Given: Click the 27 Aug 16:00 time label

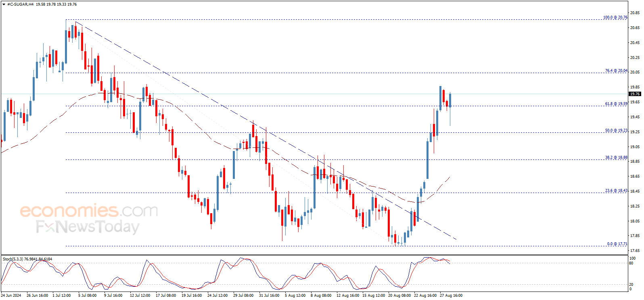Looking at the screenshot, I should click(451, 296).
